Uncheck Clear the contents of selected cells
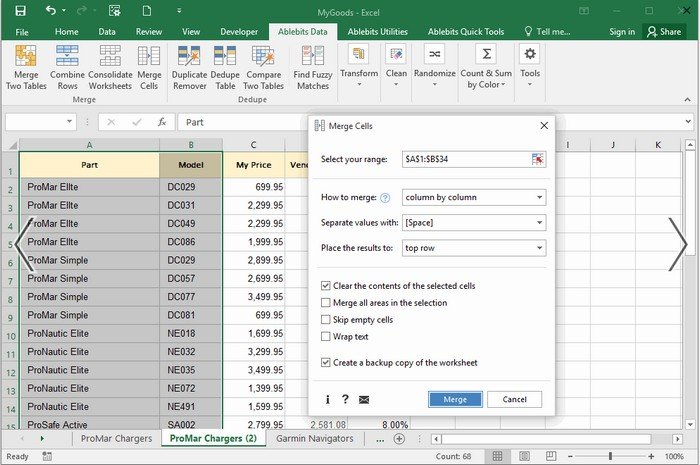The height and width of the screenshot is (465, 700). tap(325, 286)
